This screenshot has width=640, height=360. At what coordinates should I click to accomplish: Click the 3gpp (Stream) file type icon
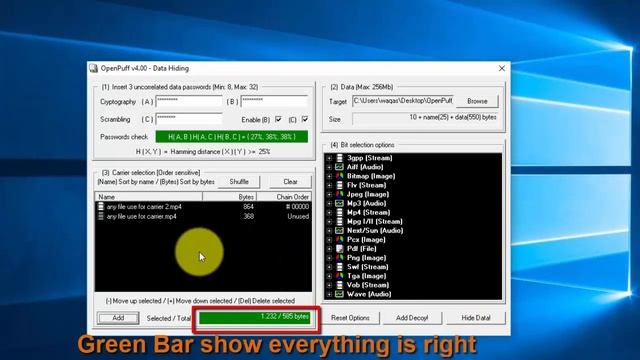[x=339, y=158]
